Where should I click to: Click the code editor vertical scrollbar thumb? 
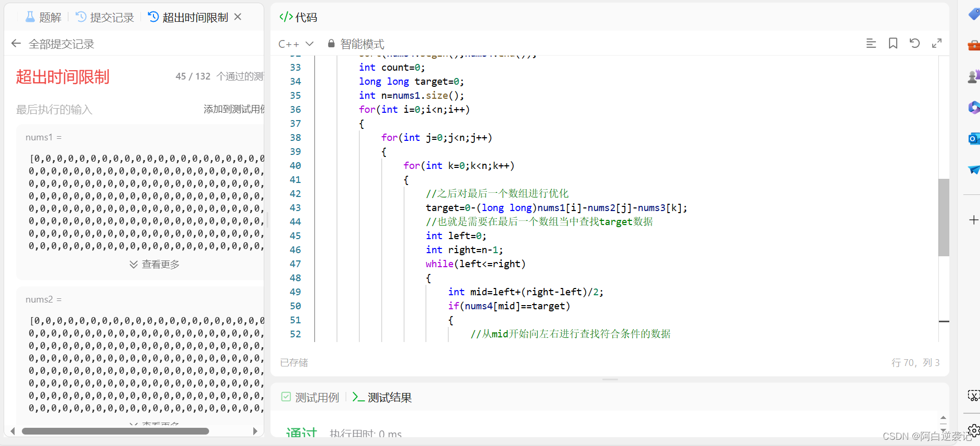(x=944, y=217)
